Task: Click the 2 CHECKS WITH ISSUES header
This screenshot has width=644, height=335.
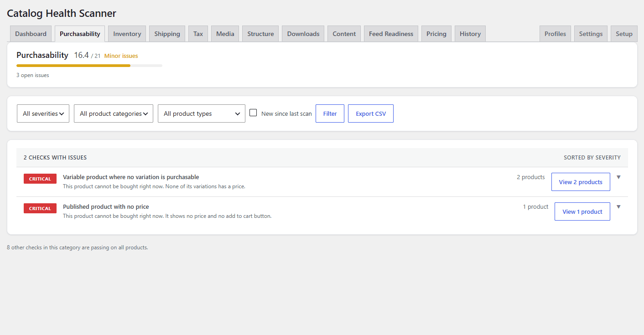Action: click(55, 158)
